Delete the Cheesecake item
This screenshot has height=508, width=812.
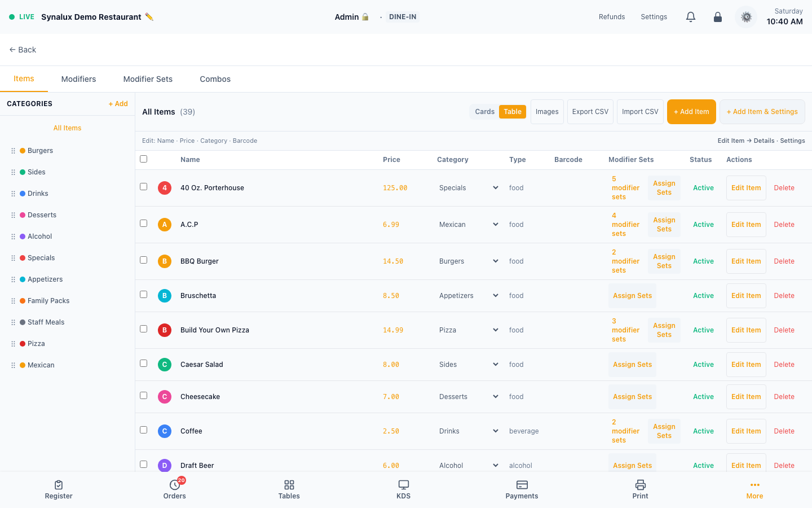click(784, 397)
